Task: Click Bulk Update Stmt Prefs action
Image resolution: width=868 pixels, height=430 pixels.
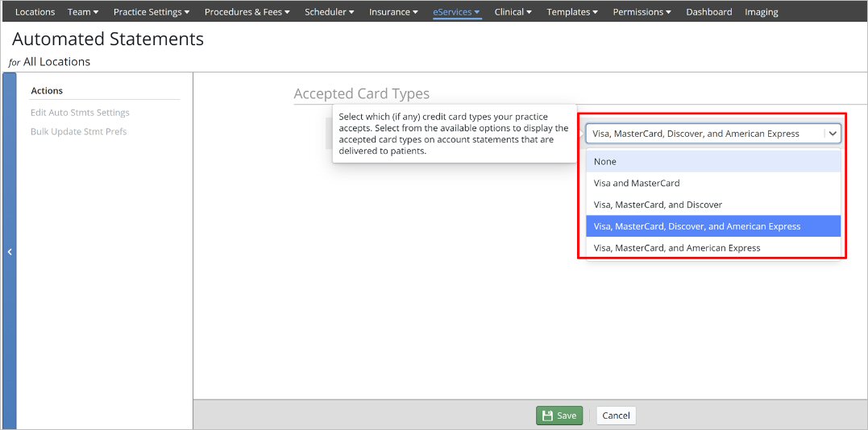Action: pos(78,131)
